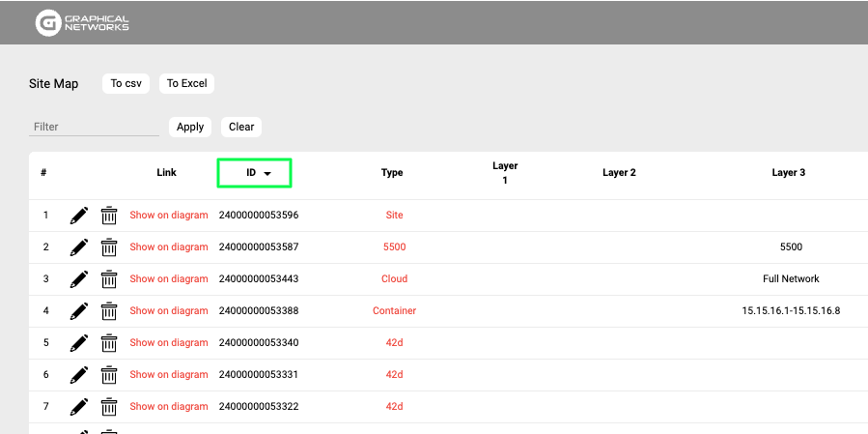Open Show on diagram for Cloud row
This screenshot has height=434, width=868.
click(x=169, y=279)
